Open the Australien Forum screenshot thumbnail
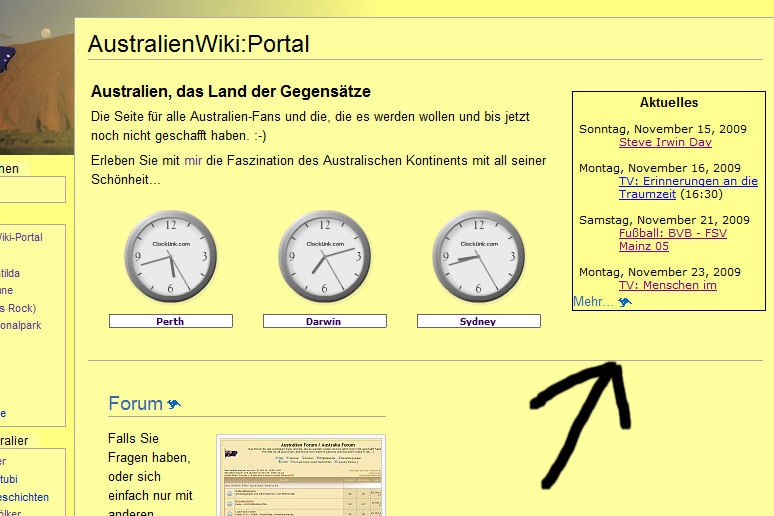 [x=300, y=475]
